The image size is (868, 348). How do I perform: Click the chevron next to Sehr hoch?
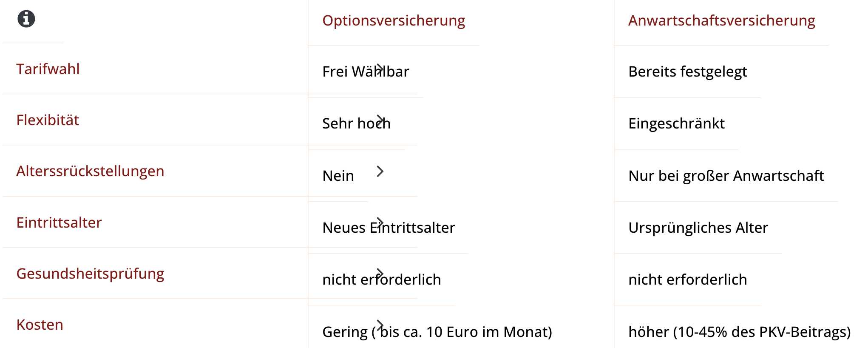[380, 120]
